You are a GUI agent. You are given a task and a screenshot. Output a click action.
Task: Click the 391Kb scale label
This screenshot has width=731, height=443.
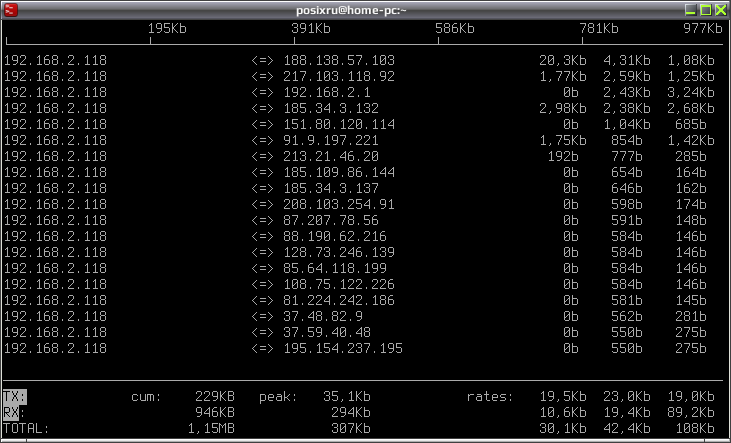(311, 28)
